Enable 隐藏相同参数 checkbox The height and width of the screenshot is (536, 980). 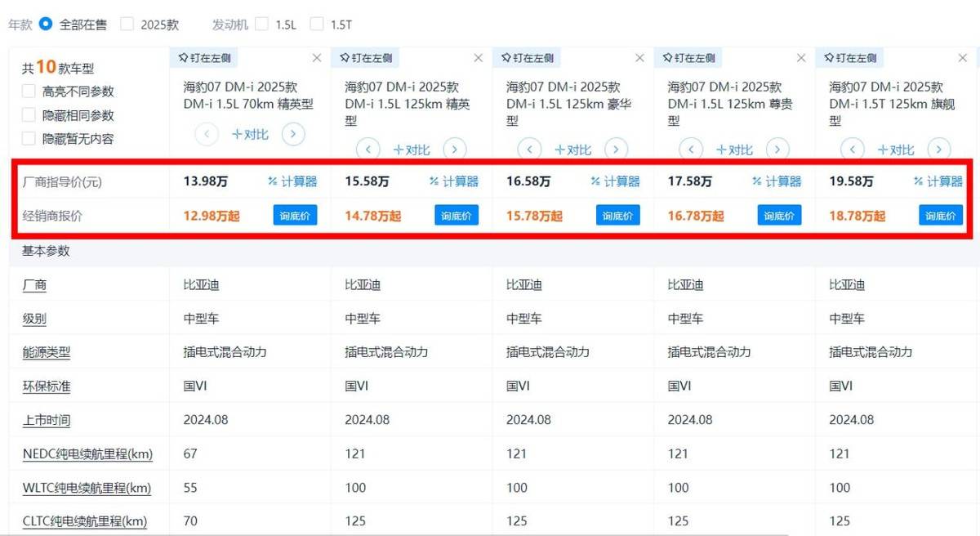pos(29,115)
